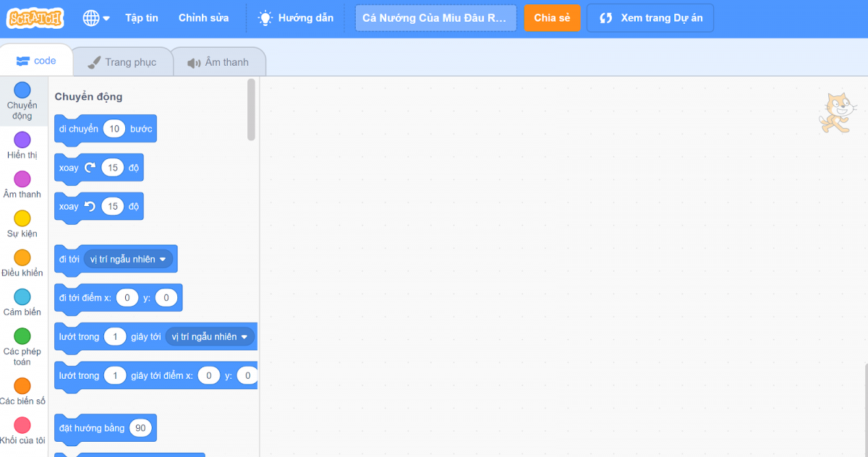Open Hướng dẫn tutorials with lightbulb icon

(296, 18)
